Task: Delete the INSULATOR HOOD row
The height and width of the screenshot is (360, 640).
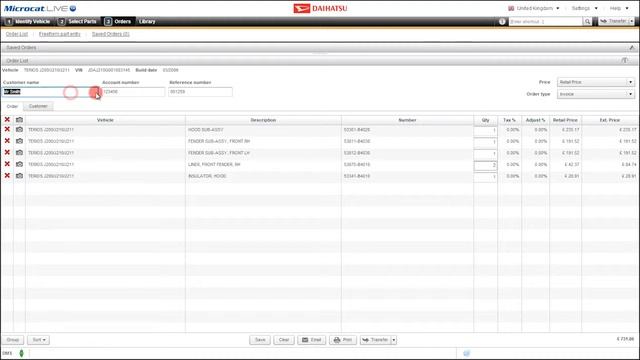Action: click(7, 176)
